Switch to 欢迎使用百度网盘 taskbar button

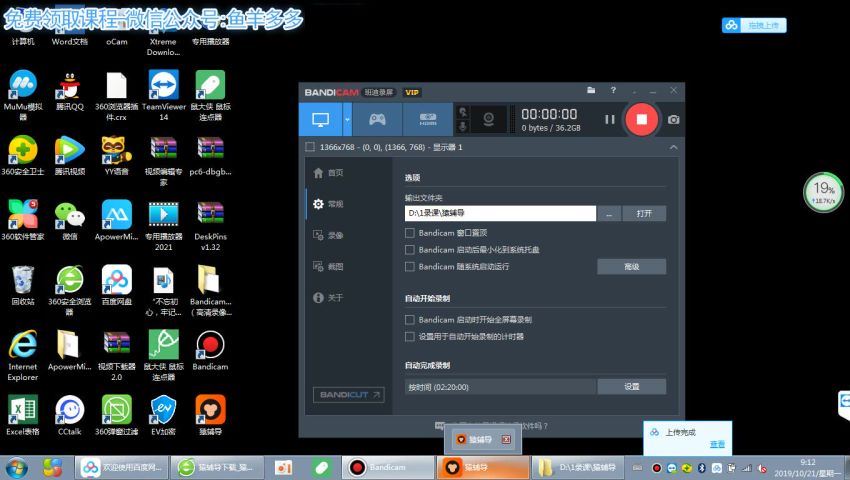coord(121,467)
